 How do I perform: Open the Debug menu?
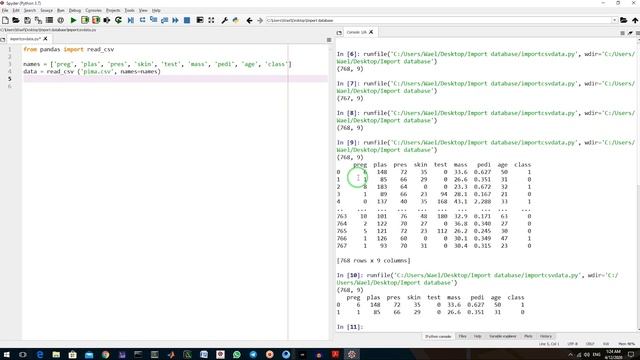(x=75, y=10)
